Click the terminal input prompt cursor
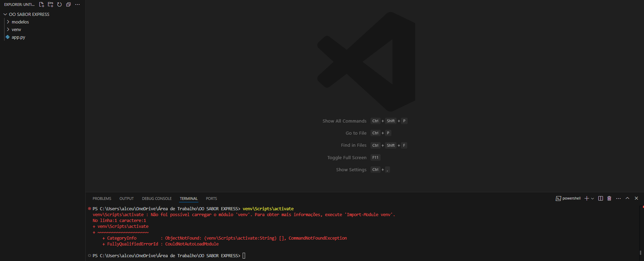Viewport: 644px width, 261px height. click(x=244, y=255)
